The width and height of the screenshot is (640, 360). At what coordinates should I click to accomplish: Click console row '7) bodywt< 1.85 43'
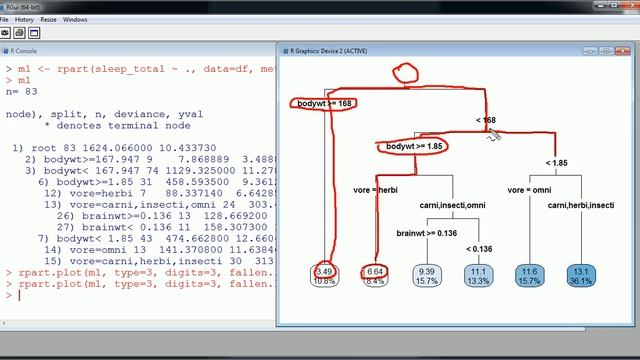pyautogui.click(x=157, y=239)
